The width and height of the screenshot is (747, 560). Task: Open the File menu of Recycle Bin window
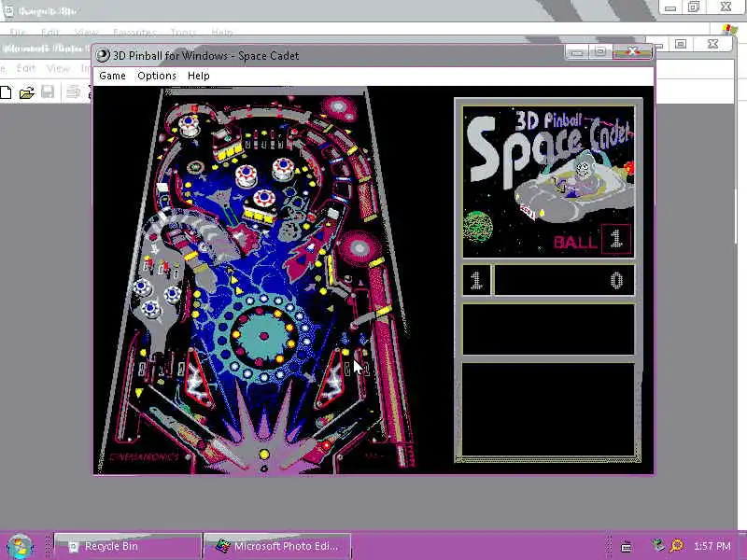tap(17, 33)
